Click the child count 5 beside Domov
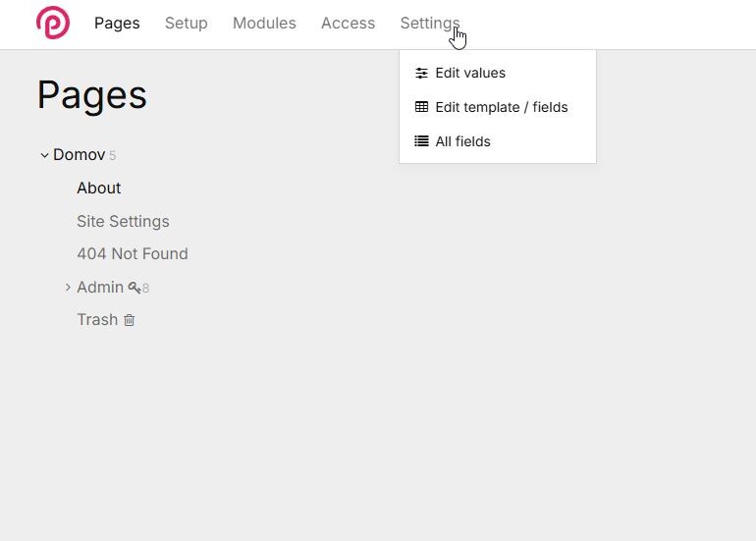The image size is (756, 541). coord(113,156)
